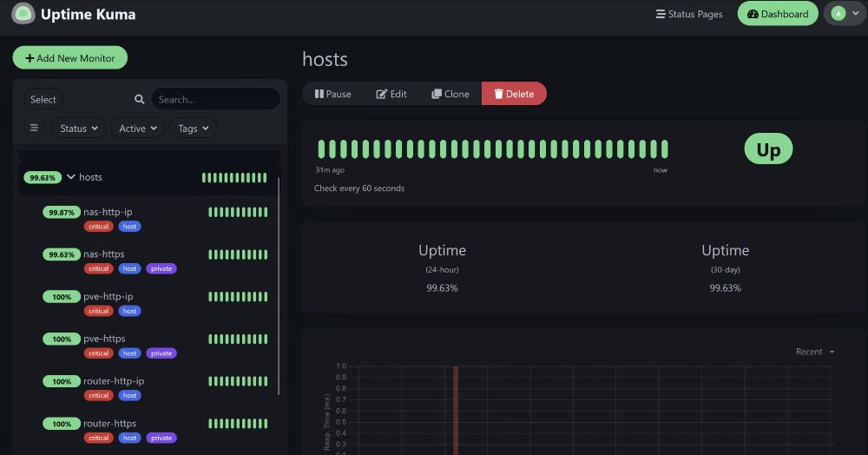The height and width of the screenshot is (455, 868).
Task: Open the Status filter dropdown
Action: pos(79,129)
